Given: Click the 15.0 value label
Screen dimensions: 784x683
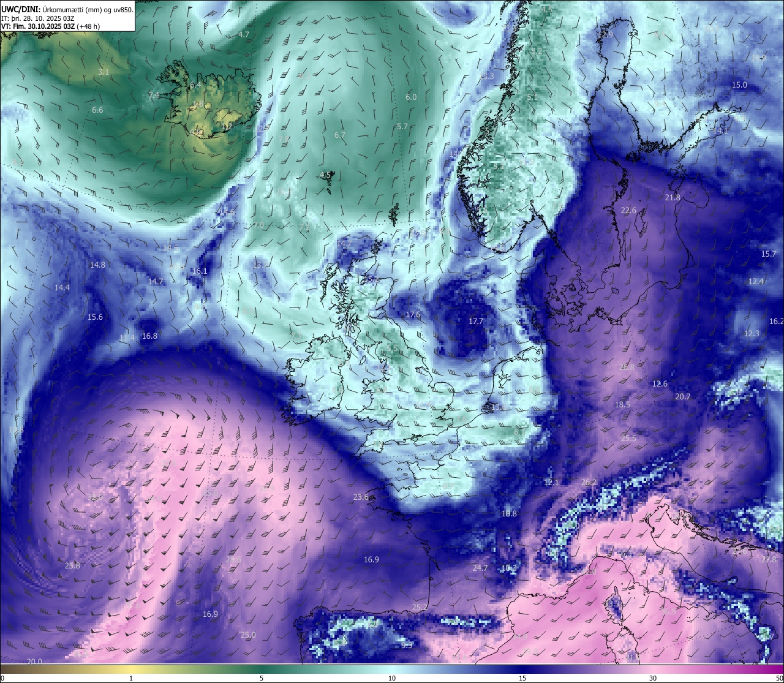Looking at the screenshot, I should pyautogui.click(x=740, y=85).
